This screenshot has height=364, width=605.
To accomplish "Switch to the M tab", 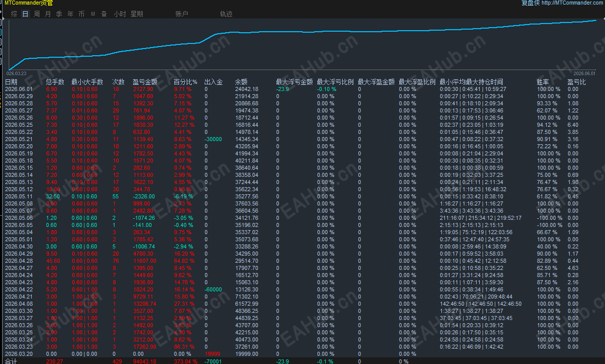I will point(93,14).
